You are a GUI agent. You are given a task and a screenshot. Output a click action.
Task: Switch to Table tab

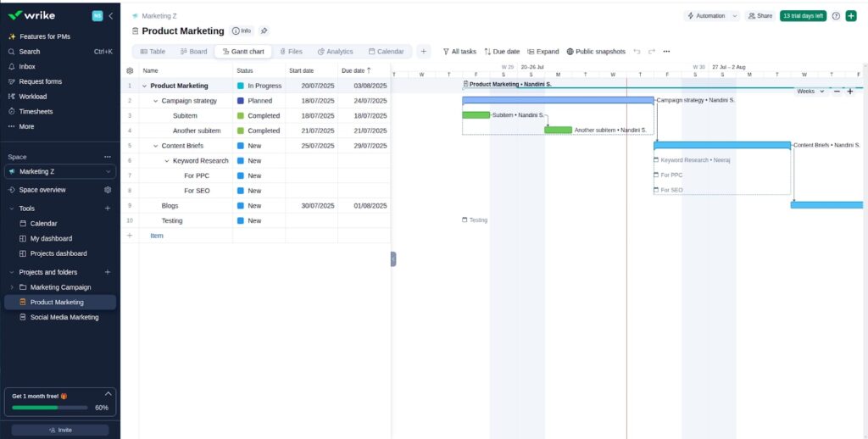(x=153, y=52)
